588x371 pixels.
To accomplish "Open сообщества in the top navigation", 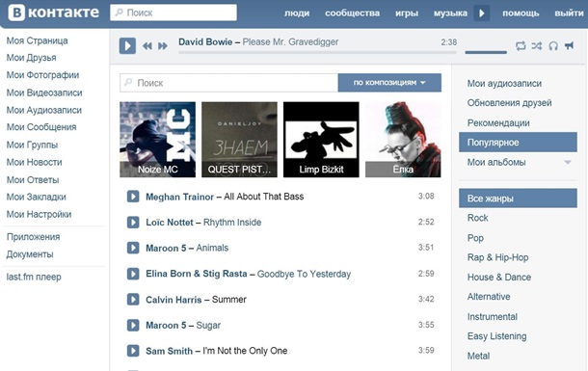I will coord(353,13).
